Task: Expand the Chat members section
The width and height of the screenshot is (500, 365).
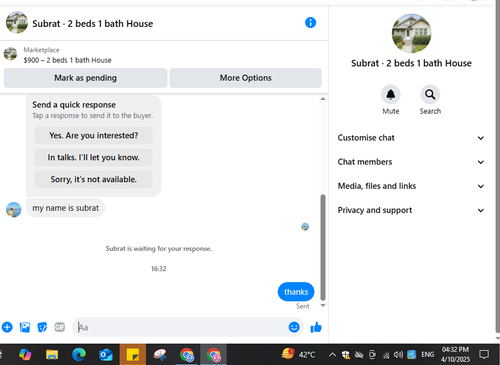Action: (x=411, y=162)
